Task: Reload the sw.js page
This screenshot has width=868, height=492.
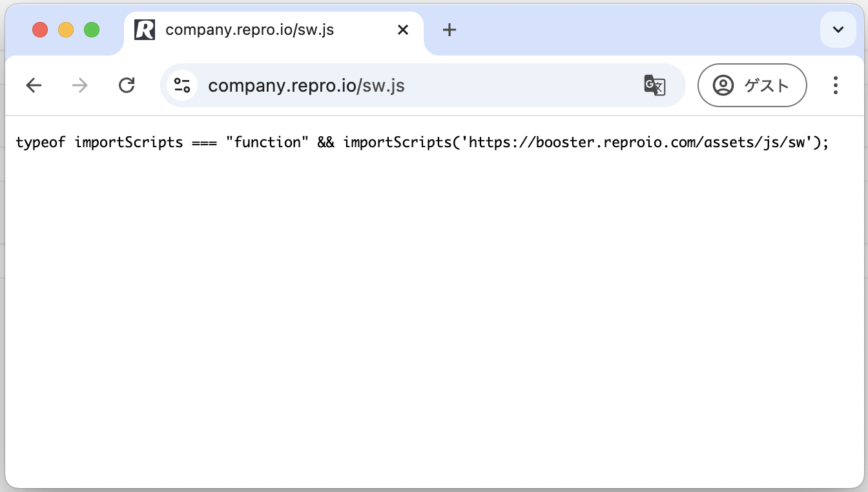Action: [x=127, y=85]
